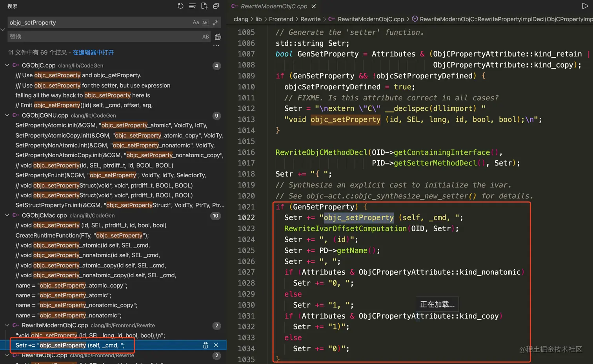Open result 'name = "objc_setProperty_nonatomic";'
This screenshot has width=593, height=364.
point(68,315)
